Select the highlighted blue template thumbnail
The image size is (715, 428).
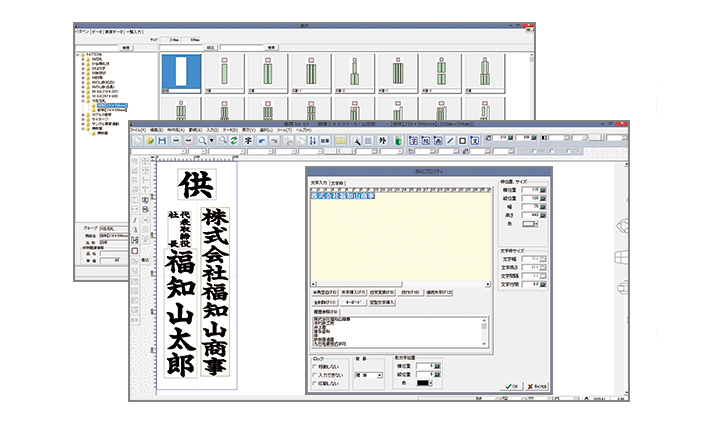tap(181, 71)
